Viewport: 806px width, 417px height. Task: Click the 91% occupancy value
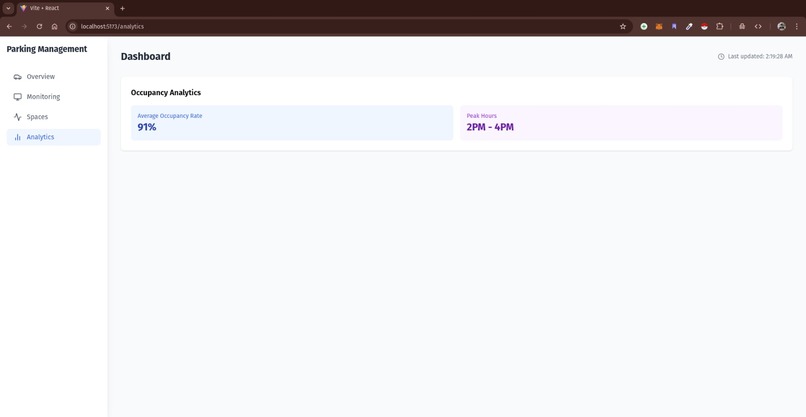146,127
